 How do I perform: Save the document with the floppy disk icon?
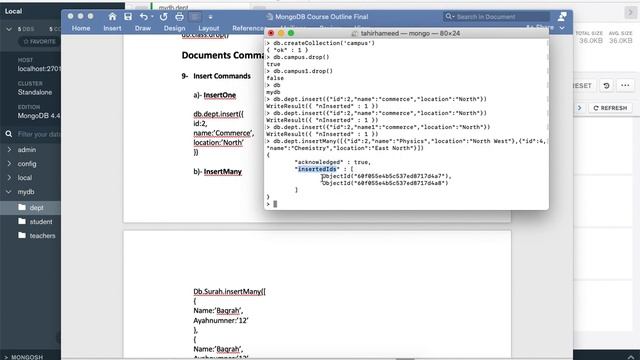point(128,16)
